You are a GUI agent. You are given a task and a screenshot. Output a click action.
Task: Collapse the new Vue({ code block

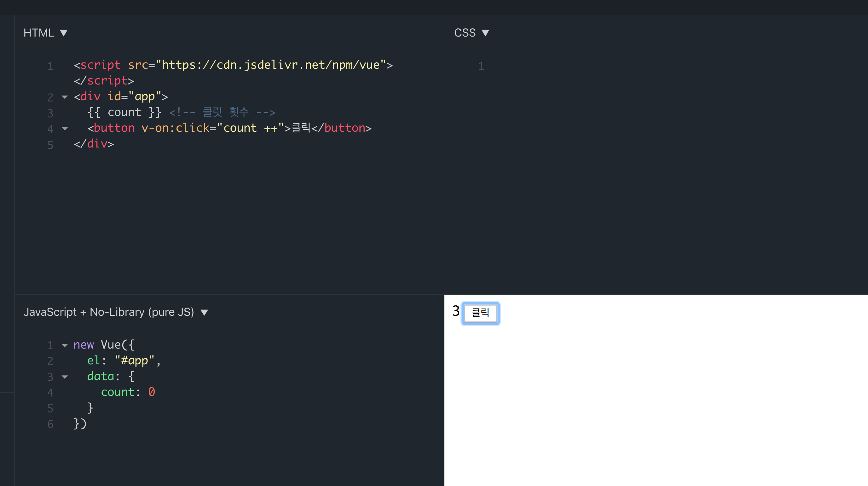coord(64,345)
